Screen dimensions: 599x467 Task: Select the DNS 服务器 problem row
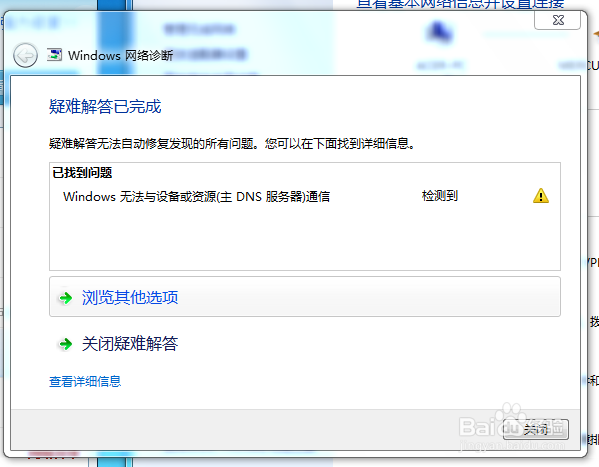[305, 196]
